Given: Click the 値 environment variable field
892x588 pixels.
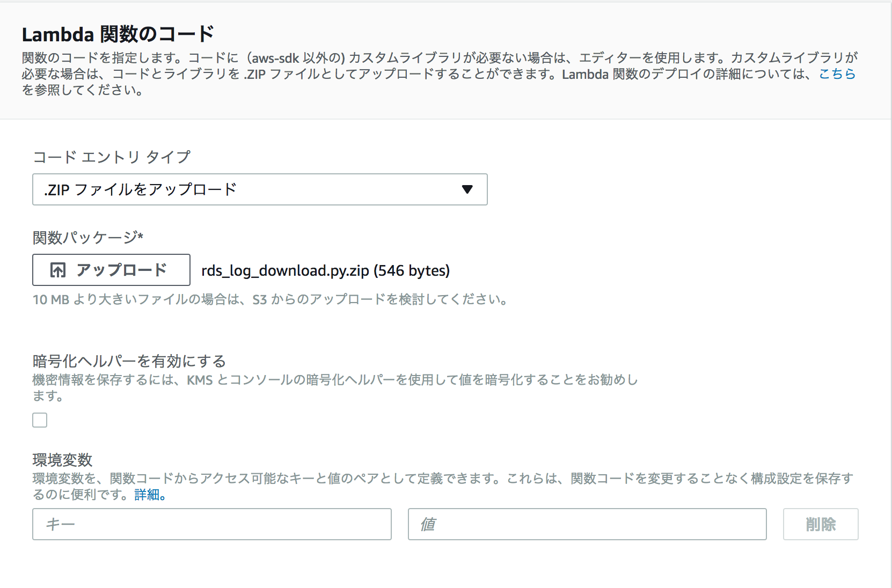Looking at the screenshot, I should pyautogui.click(x=587, y=524).
